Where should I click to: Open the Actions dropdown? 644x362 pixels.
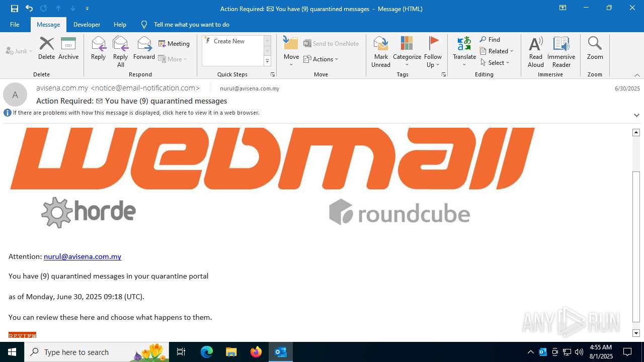321,59
